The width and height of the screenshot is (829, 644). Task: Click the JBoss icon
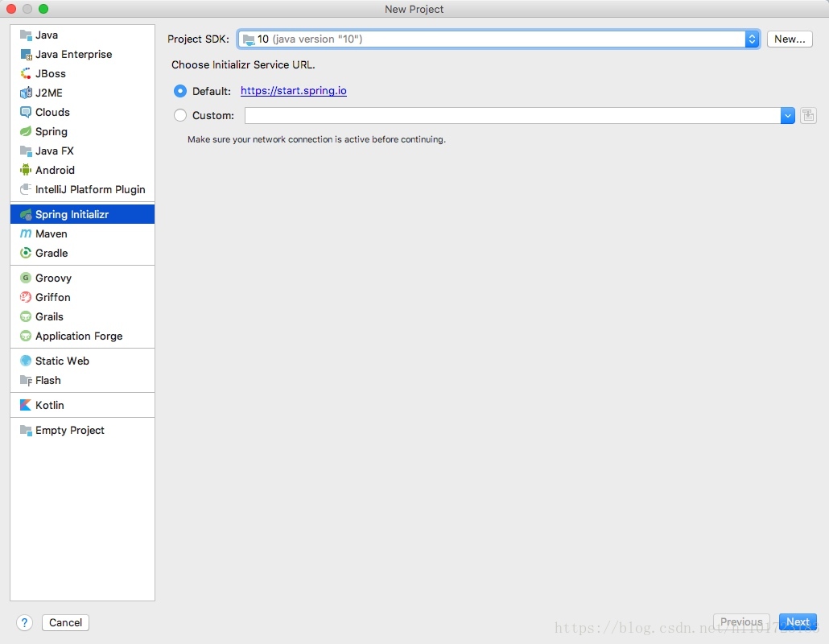point(26,73)
